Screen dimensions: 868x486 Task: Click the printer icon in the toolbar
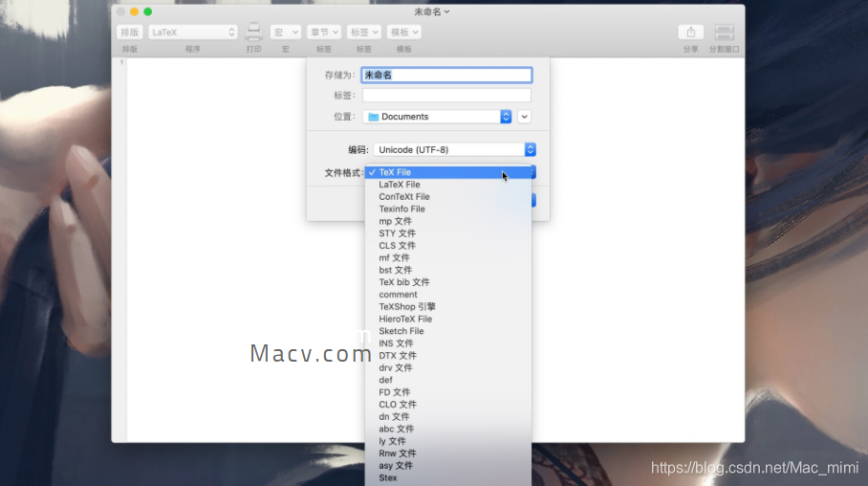click(253, 32)
